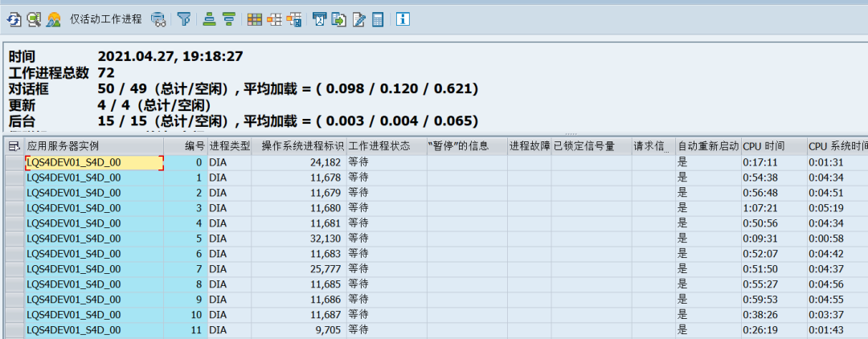This screenshot has width=868, height=339.
Task: Click the 自动重新启动 column header
Action: 708,146
